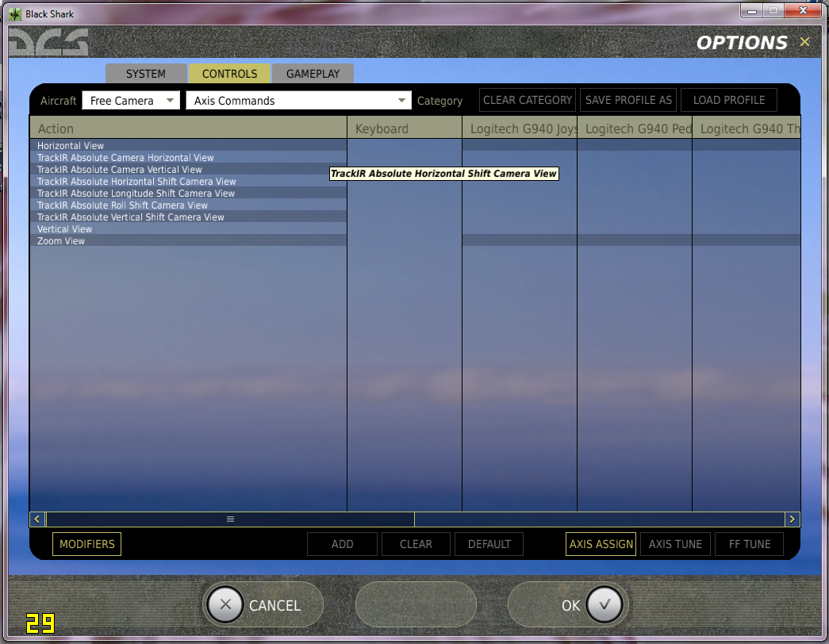Screen dimensions: 829x644
Task: Click horizontal scrollbar left arrow
Action: [x=37, y=519]
